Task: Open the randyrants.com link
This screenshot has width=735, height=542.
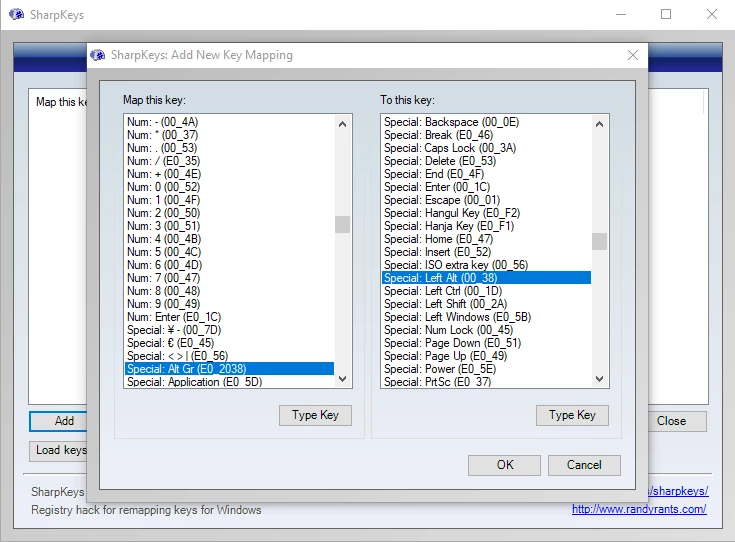Action: pos(639,509)
